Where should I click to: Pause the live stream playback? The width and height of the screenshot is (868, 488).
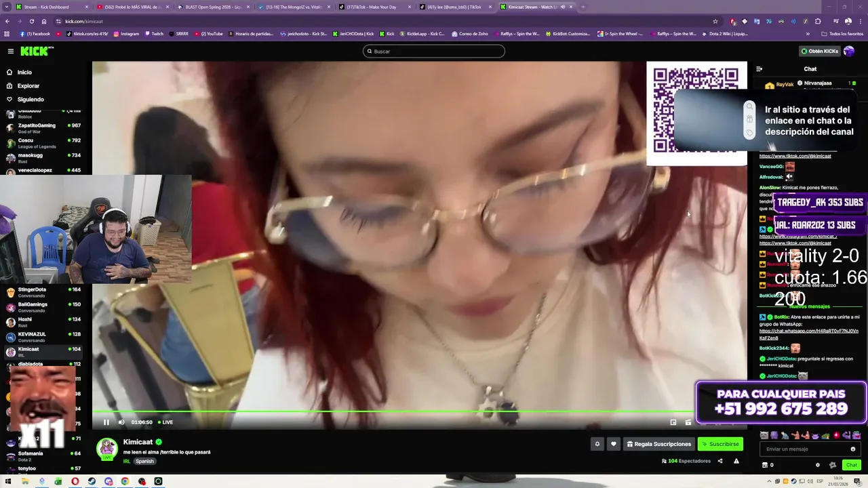pyautogui.click(x=106, y=422)
